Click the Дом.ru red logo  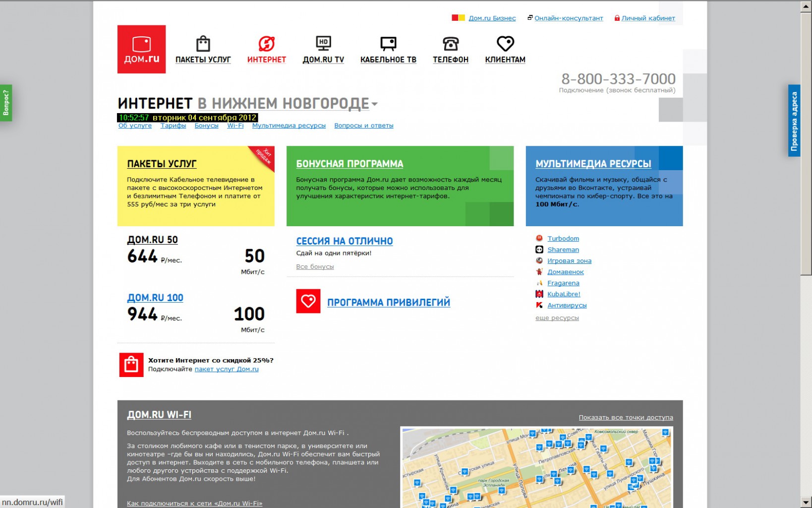pyautogui.click(x=141, y=49)
